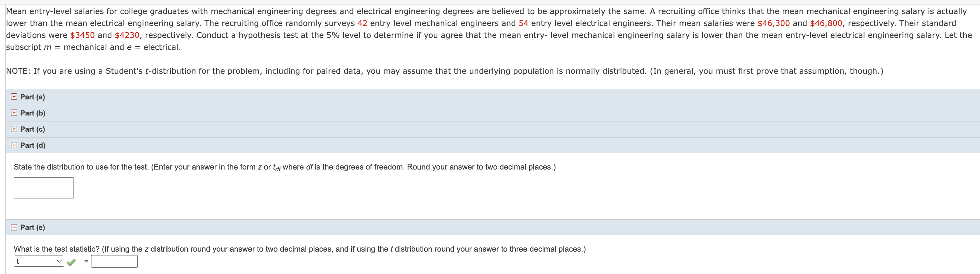Click the distribution answer box in Part (d)
980x274 pixels.
(x=43, y=187)
